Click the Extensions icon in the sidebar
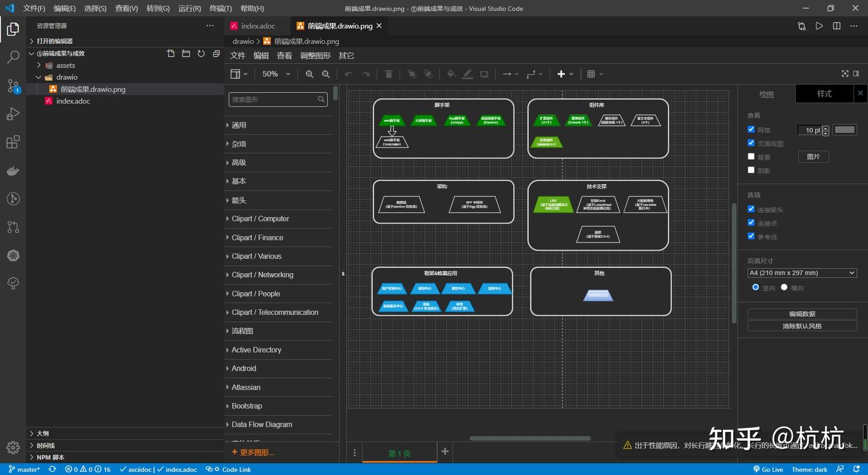Viewport: 868px width, 475px height. pos(13,142)
